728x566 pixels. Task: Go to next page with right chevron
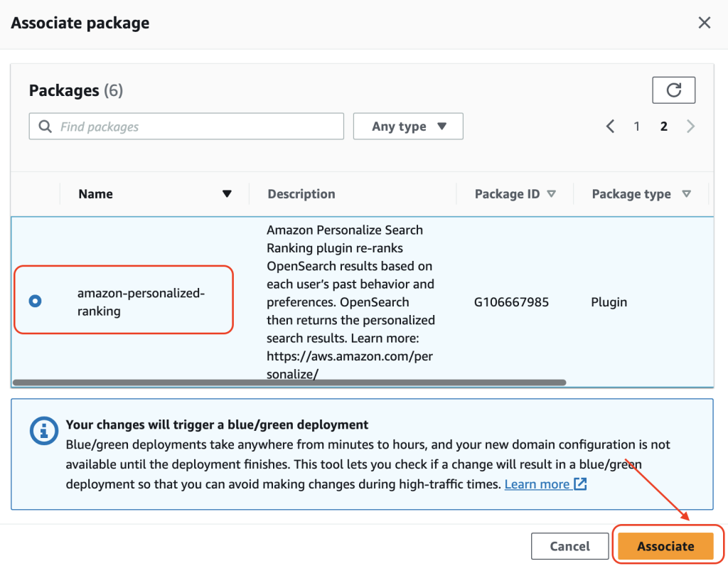click(690, 127)
